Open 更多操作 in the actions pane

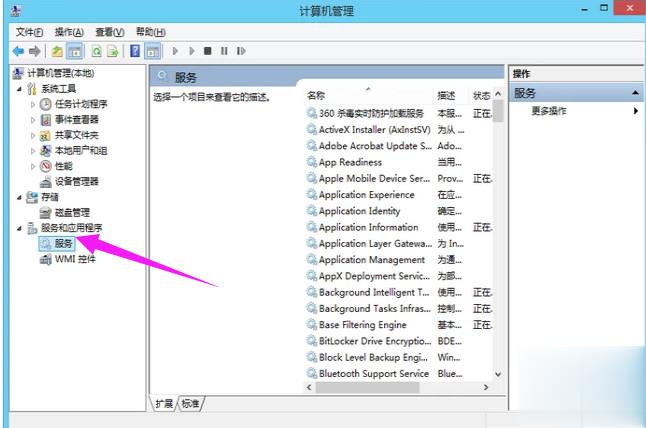point(548,111)
